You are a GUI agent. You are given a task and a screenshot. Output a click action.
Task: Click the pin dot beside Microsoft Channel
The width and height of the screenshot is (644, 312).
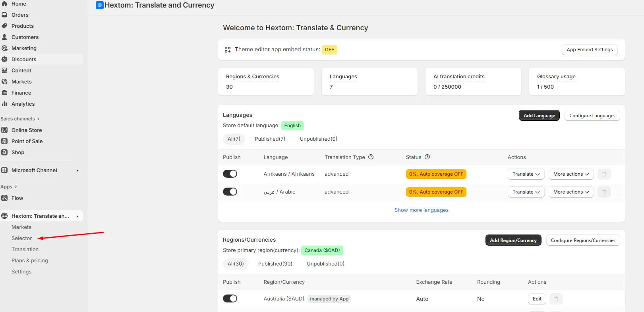[x=77, y=171]
